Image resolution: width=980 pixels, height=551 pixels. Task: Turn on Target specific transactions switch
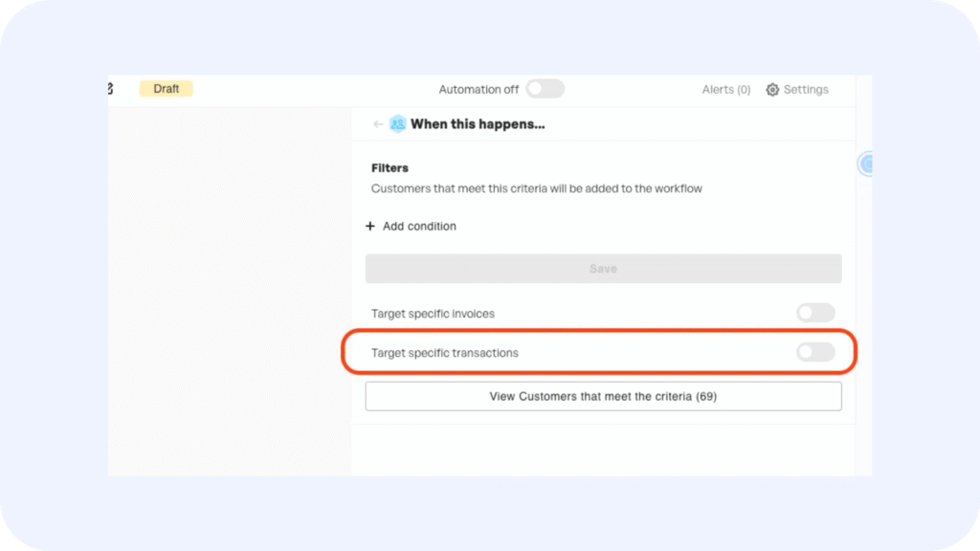tap(814, 353)
